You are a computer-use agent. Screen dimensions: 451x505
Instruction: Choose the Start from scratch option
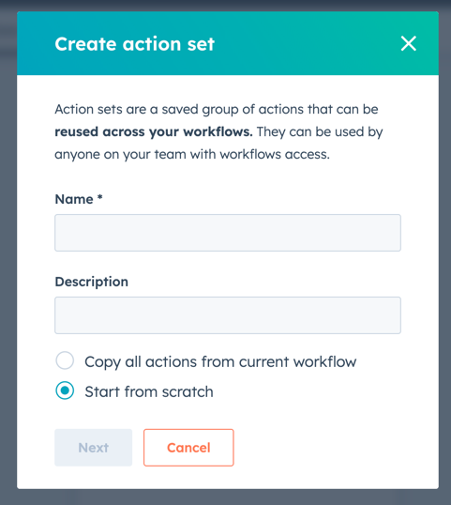(x=65, y=390)
